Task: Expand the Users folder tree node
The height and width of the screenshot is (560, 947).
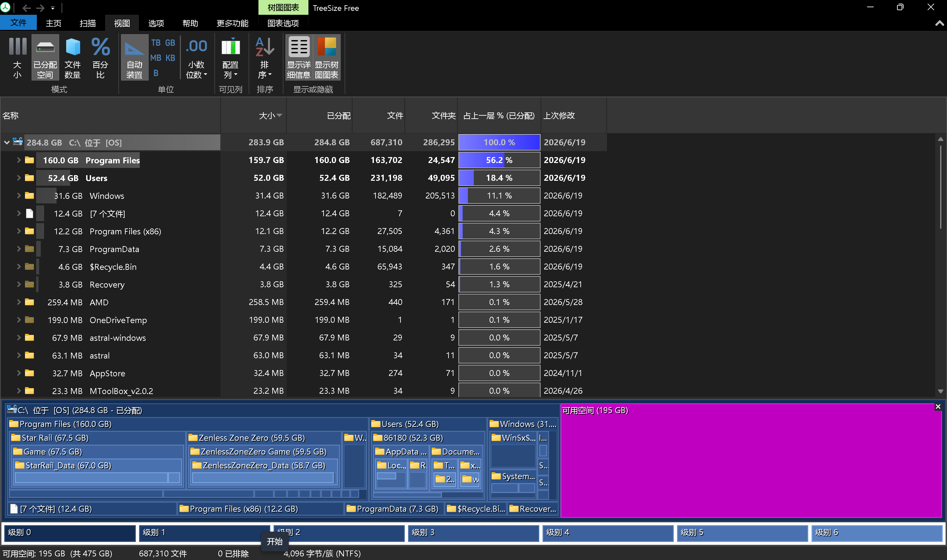Action: pos(18,178)
